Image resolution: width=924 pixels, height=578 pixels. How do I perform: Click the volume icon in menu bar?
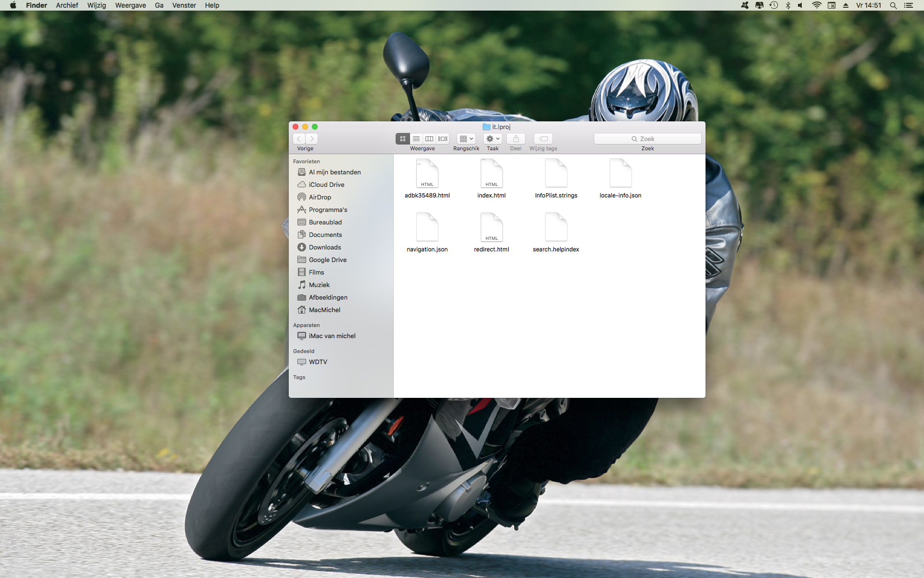pyautogui.click(x=800, y=5)
